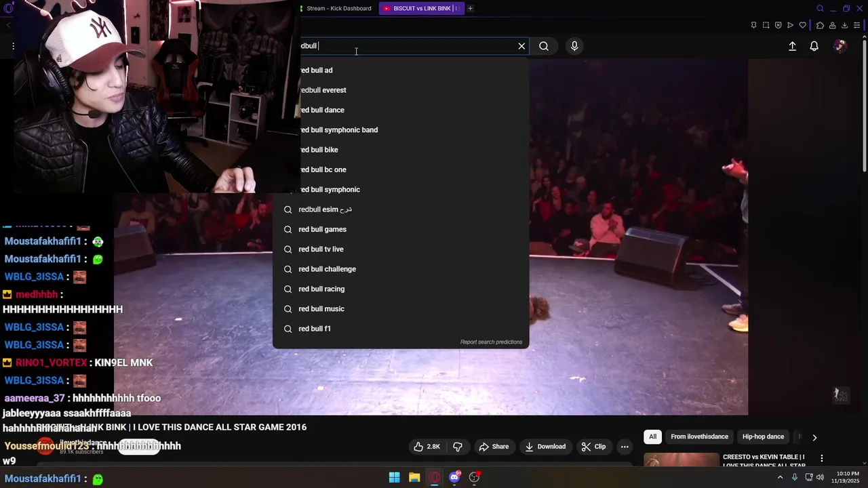Image resolution: width=868 pixels, height=488 pixels.
Task: Choose suggestion 'red bull games'
Action: (401, 229)
